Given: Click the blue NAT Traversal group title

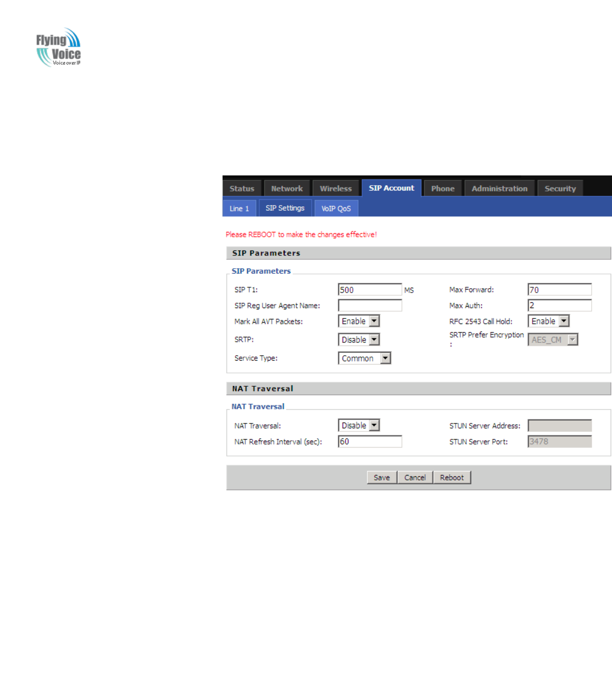Looking at the screenshot, I should coord(258,406).
